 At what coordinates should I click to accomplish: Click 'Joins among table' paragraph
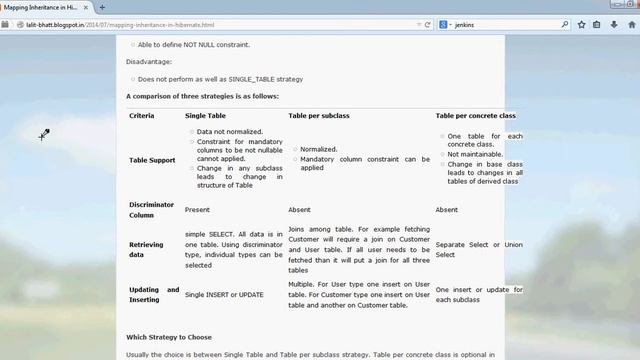359,249
